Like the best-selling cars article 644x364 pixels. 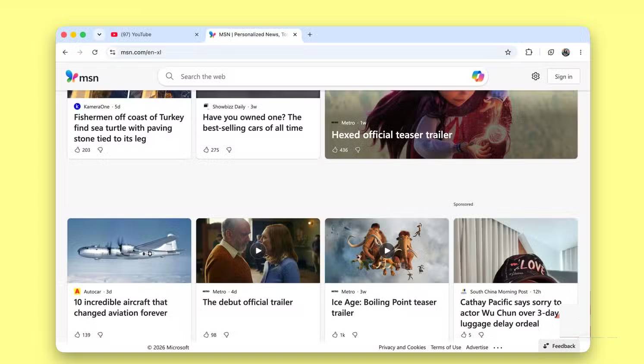tap(206, 150)
